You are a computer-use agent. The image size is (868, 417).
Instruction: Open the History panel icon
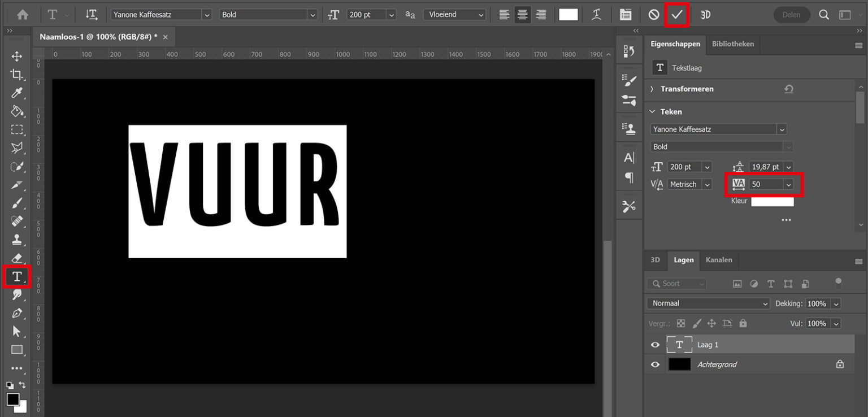(629, 51)
